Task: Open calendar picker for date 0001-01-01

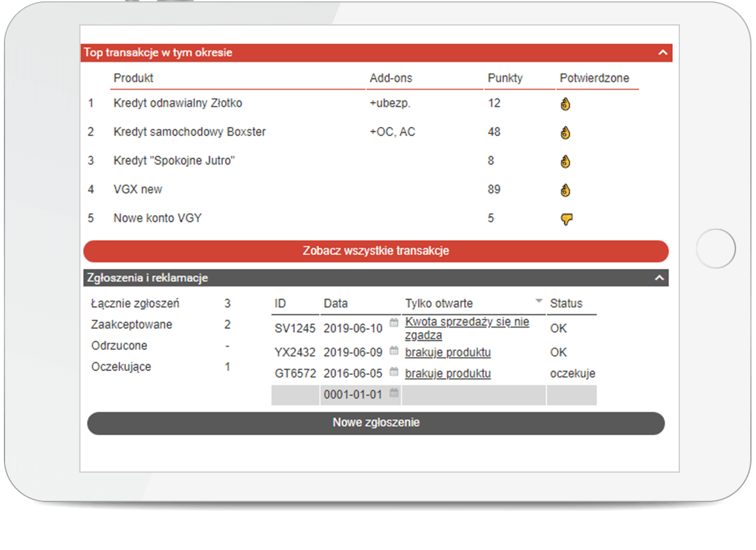Action: (x=394, y=393)
